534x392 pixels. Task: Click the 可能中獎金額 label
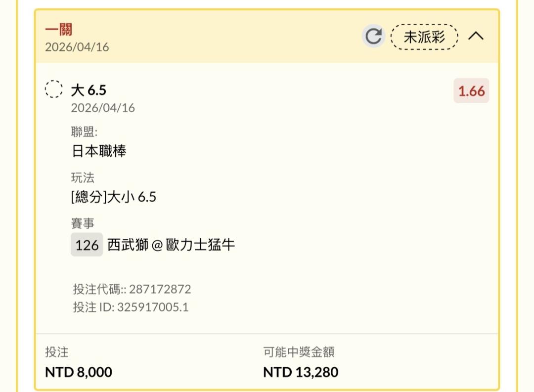pyautogui.click(x=299, y=352)
